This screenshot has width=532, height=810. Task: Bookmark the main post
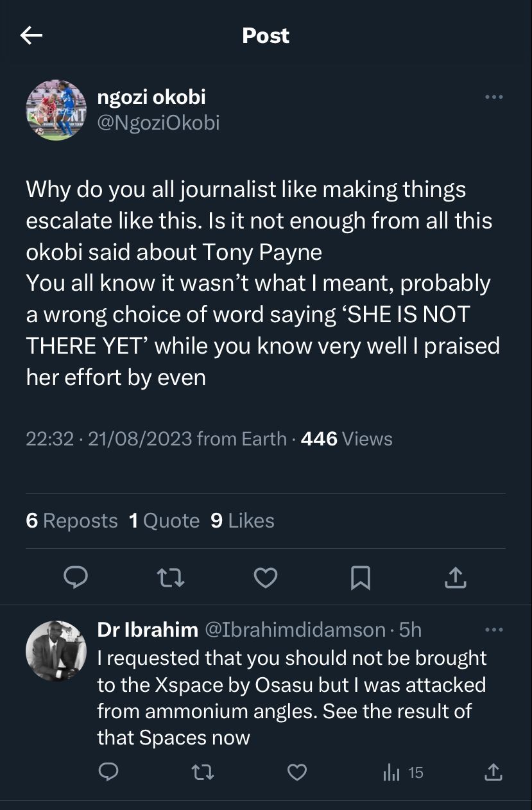tap(361, 578)
